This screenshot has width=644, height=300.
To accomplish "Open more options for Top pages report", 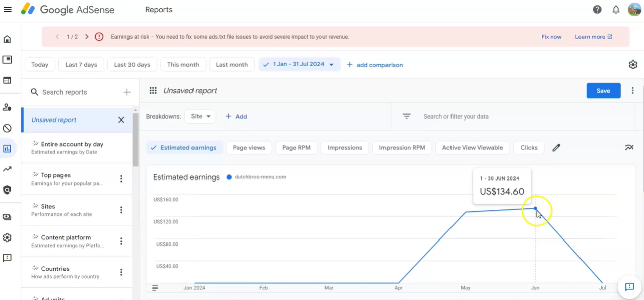I will [x=121, y=179].
